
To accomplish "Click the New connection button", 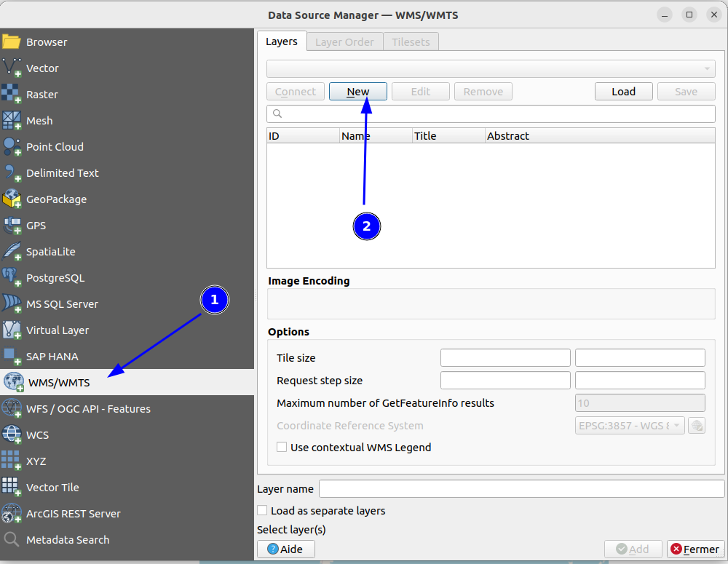I will click(x=358, y=92).
